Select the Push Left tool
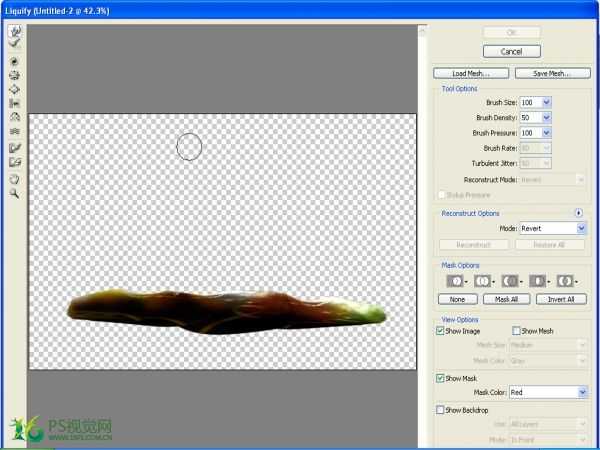 coord(15,103)
